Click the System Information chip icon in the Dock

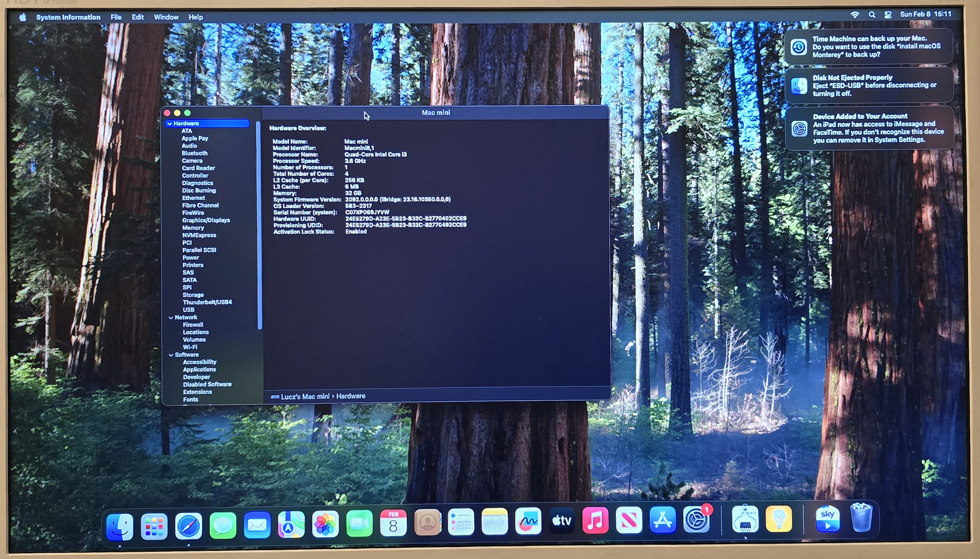pos(745,519)
